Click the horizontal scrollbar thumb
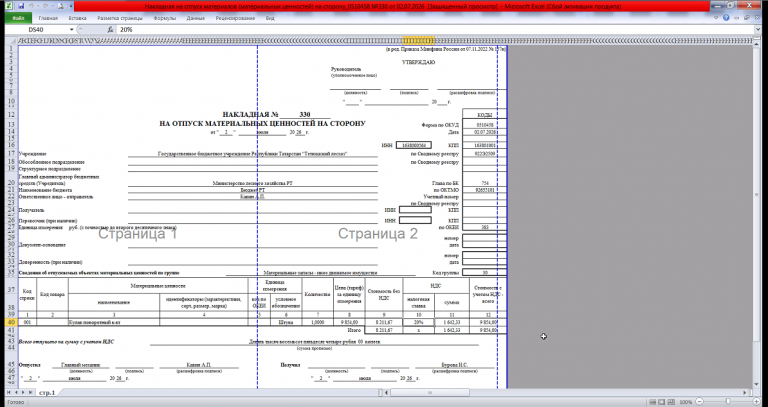 click(x=430, y=392)
